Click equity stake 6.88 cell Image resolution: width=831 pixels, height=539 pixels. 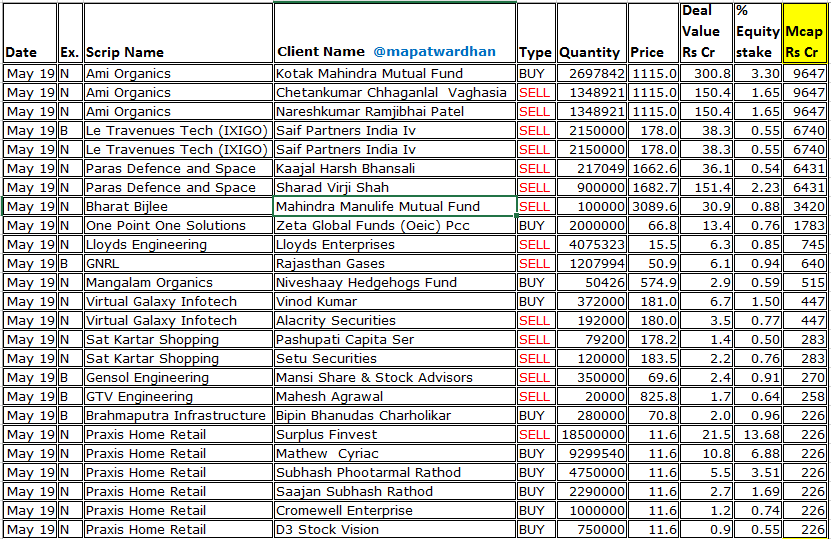click(x=757, y=454)
